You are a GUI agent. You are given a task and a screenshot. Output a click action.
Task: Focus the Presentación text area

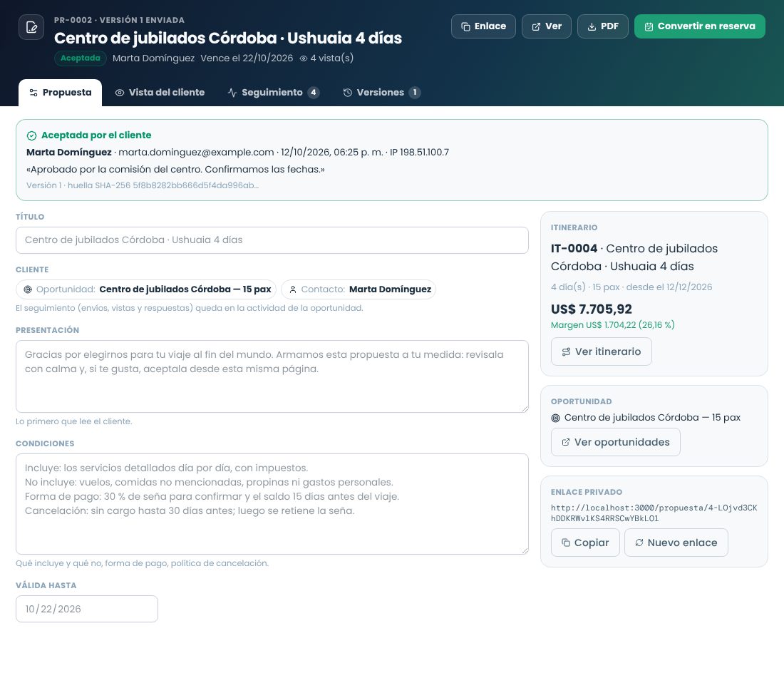[272, 376]
